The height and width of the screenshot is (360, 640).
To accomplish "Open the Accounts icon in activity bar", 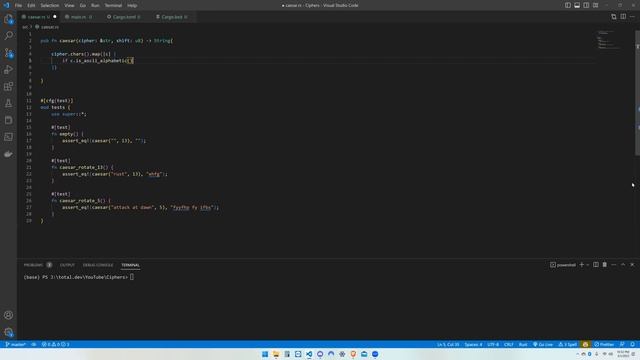I will pos(9,315).
